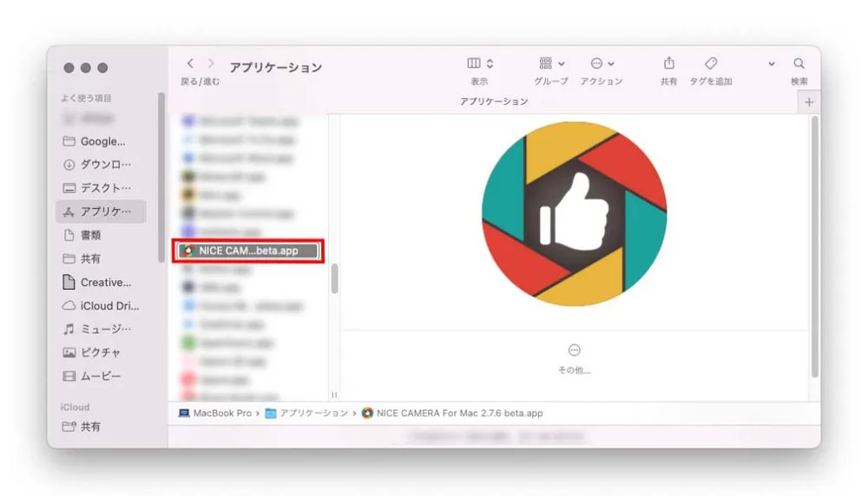The image size is (868, 496).
Task: Add a new tab with plus button
Action: [x=809, y=102]
